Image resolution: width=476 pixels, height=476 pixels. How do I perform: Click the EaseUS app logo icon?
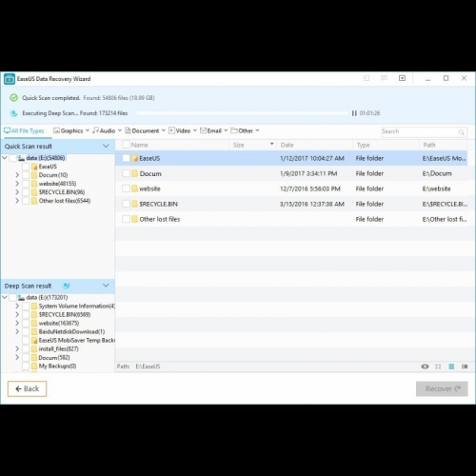tap(10, 79)
